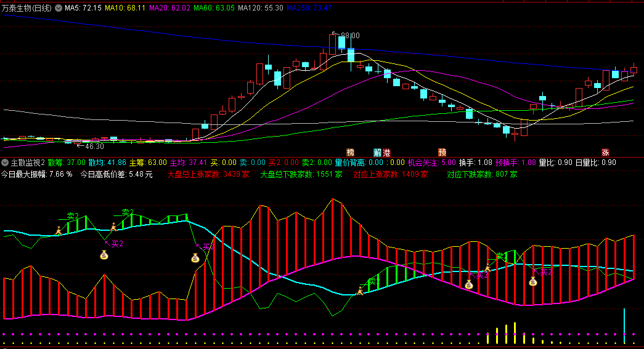Click the 预换手: 1.08 readout
Viewport: 644px width, 349px height.
pos(515,163)
